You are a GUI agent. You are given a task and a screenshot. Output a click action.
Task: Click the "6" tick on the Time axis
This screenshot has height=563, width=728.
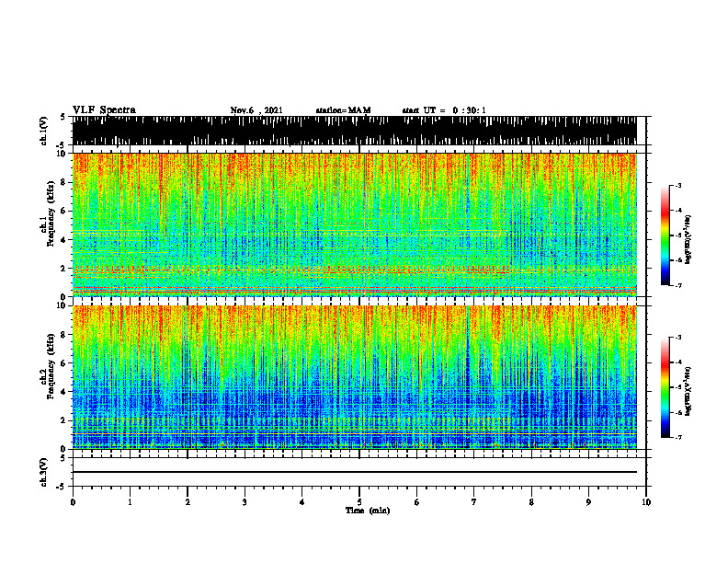(x=417, y=502)
